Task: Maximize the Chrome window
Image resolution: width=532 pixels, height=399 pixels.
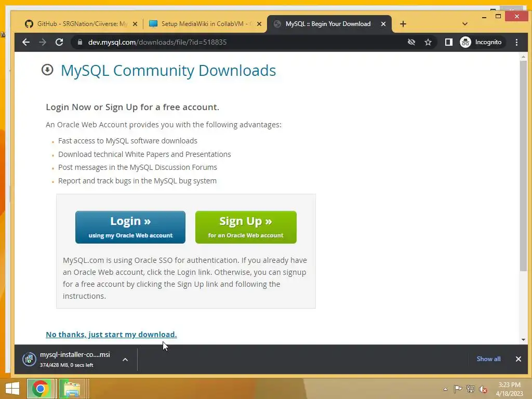Action: [498, 16]
